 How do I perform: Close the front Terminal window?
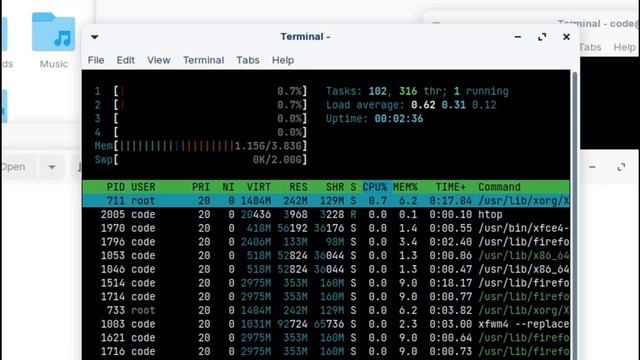point(566,37)
